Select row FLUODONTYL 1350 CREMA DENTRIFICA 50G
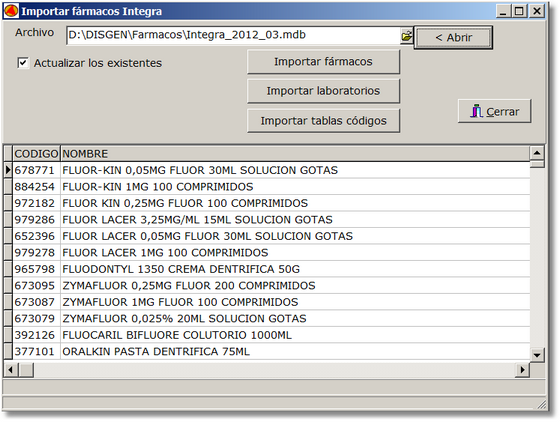Viewport: 560px width, 422px height. pyautogui.click(x=271, y=269)
